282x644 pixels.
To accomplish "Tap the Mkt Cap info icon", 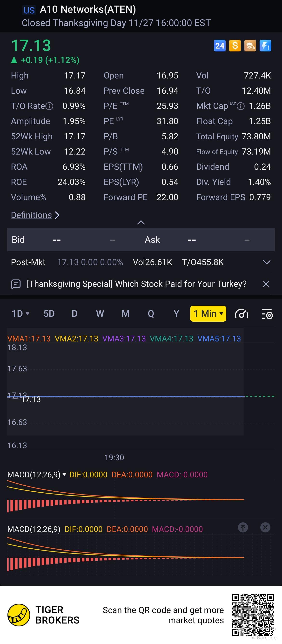I will click(x=241, y=106).
